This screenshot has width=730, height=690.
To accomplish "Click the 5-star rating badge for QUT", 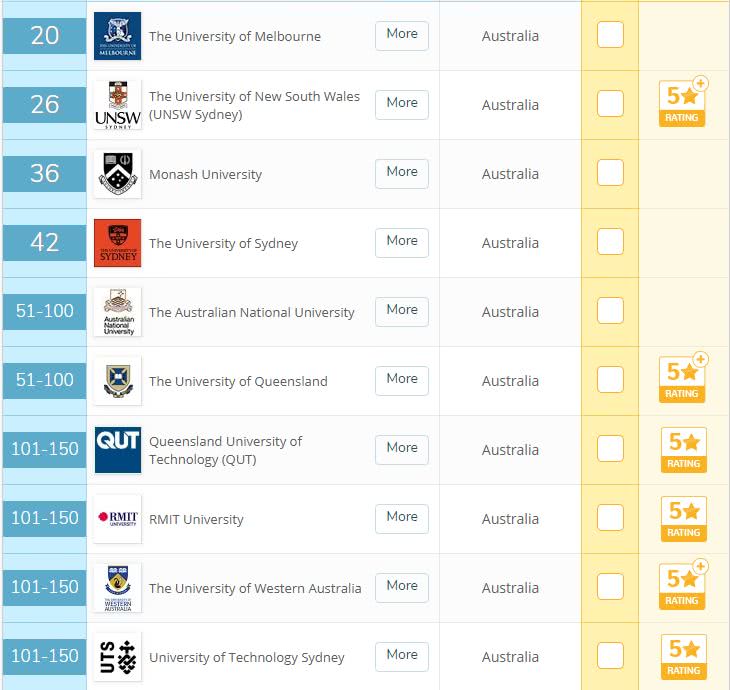I will (x=683, y=450).
